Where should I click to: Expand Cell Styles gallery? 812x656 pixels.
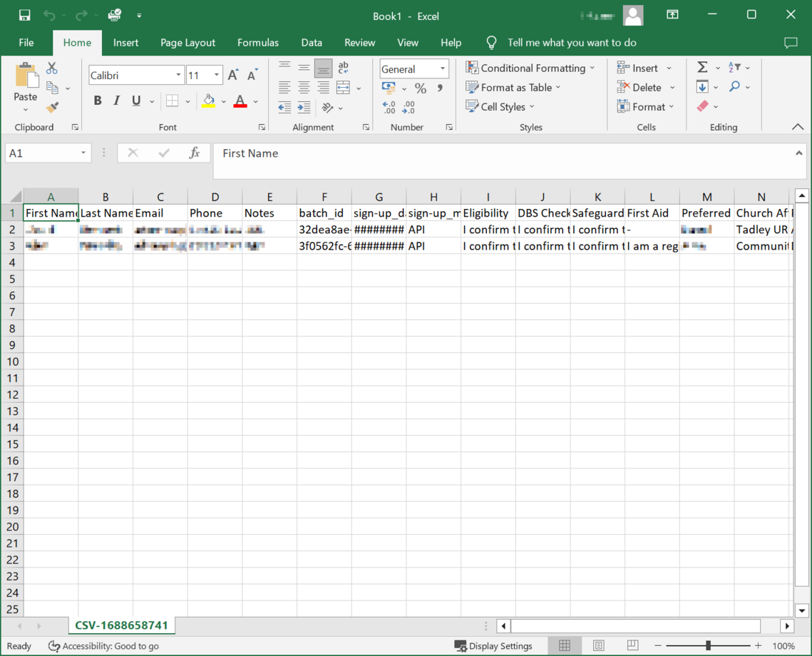pyautogui.click(x=500, y=107)
